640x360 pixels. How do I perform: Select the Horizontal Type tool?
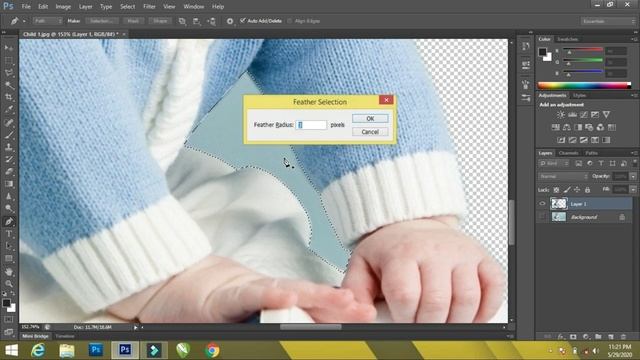pos(9,234)
